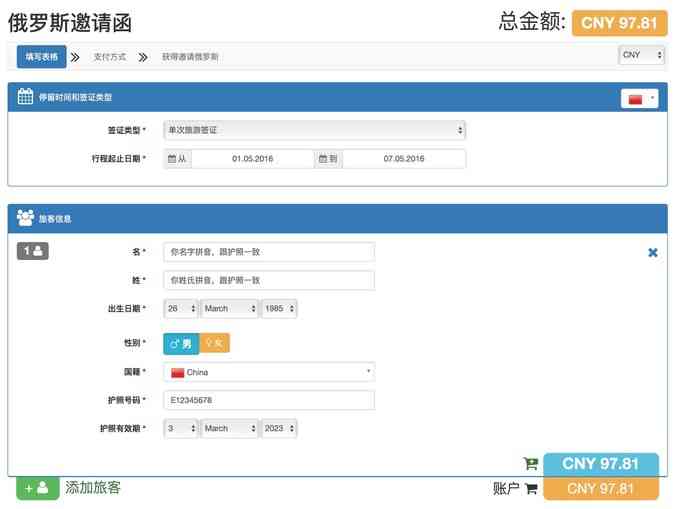Select female gender 女
680x509 pixels.
(214, 344)
